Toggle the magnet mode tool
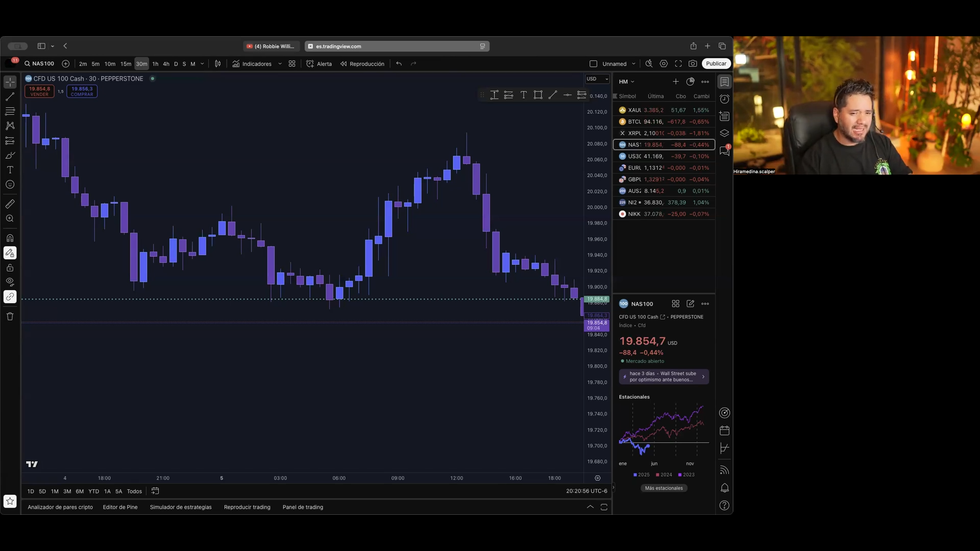This screenshot has height=551, width=980. 10,238
